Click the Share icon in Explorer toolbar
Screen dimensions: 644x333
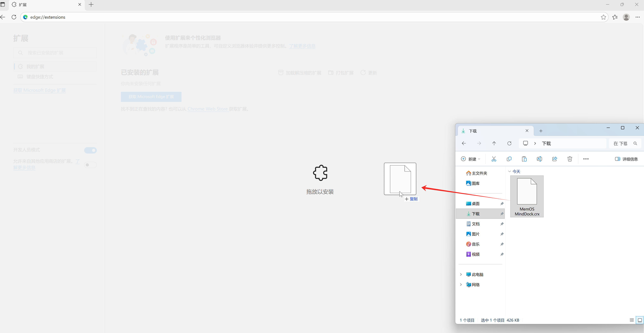click(554, 159)
